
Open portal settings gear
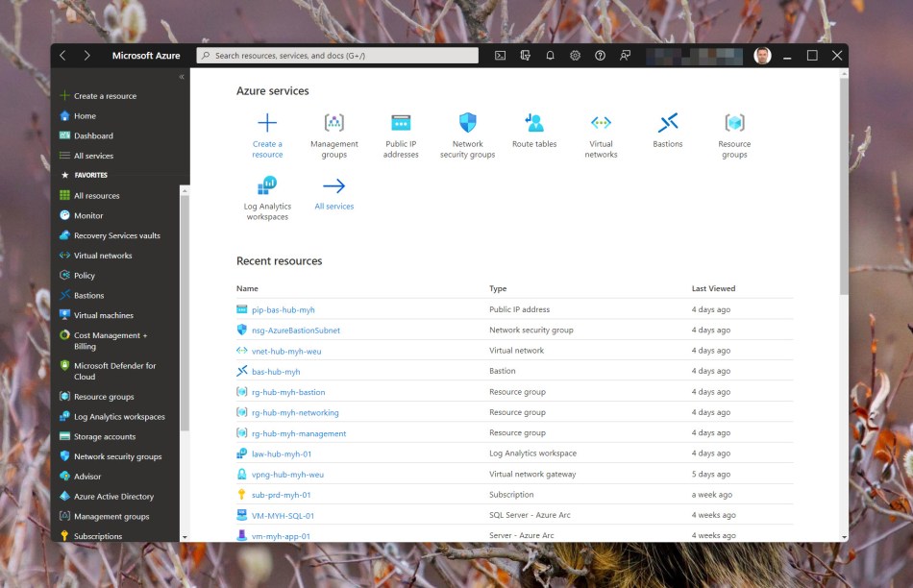click(x=576, y=56)
